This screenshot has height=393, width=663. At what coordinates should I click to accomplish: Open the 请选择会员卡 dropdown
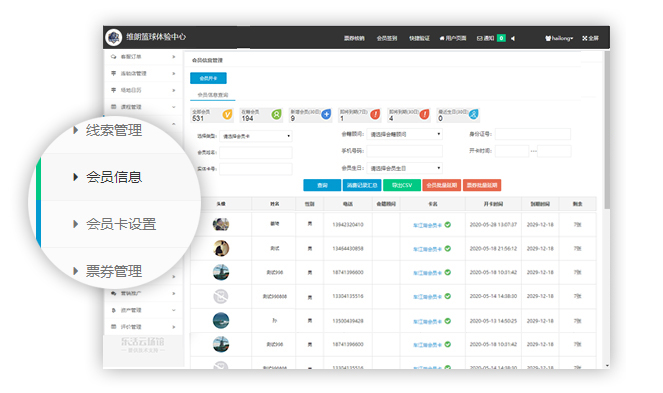[255, 136]
